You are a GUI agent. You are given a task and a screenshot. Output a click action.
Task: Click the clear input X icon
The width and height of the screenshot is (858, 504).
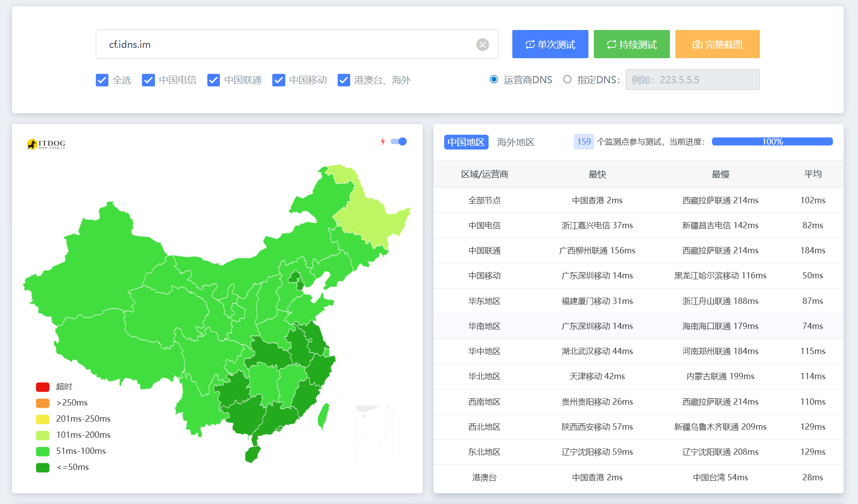[482, 44]
